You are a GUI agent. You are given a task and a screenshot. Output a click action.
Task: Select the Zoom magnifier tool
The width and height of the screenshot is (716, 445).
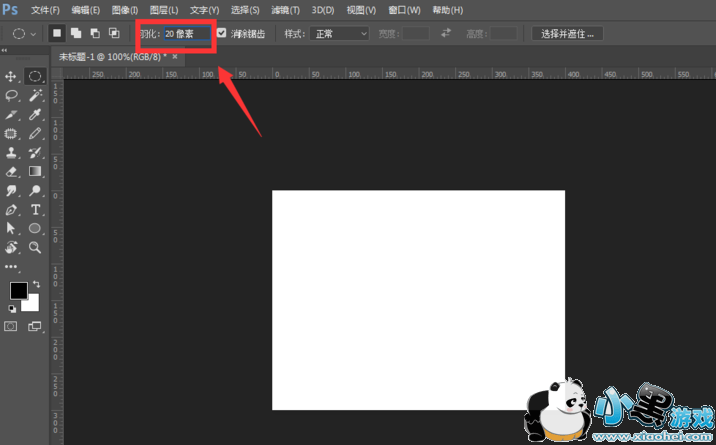click(x=35, y=247)
